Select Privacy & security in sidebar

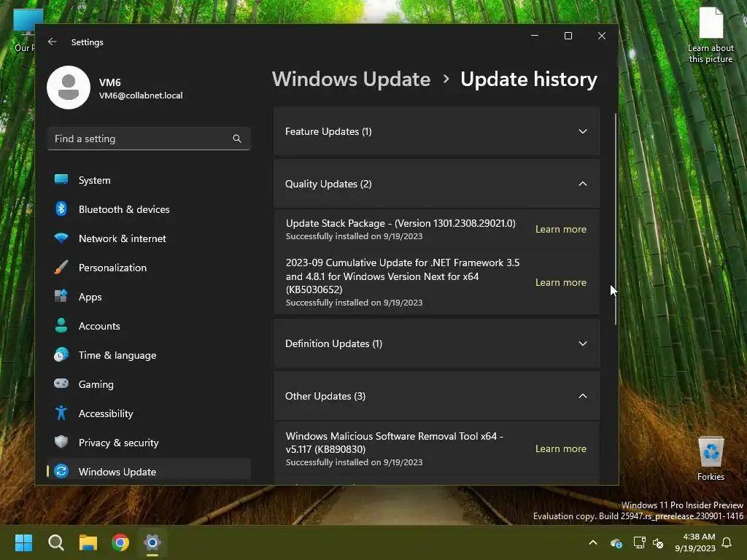[x=119, y=443]
